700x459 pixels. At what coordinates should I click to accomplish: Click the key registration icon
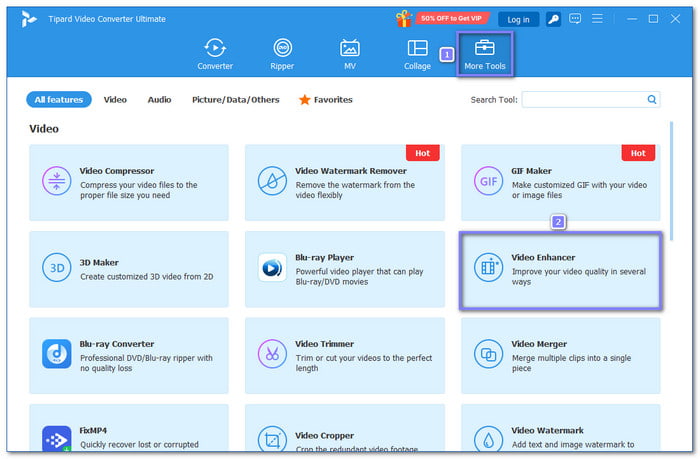coord(555,19)
